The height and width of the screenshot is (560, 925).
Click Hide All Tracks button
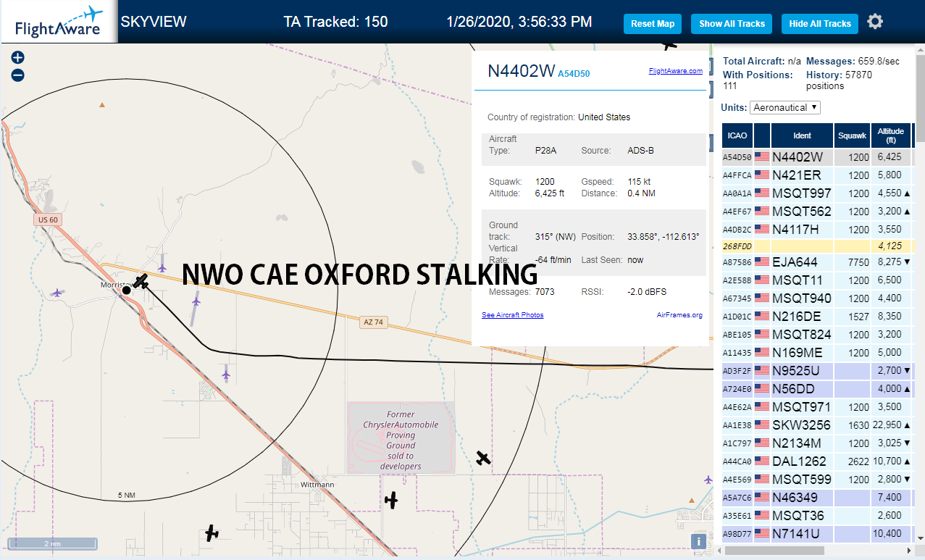click(x=820, y=24)
